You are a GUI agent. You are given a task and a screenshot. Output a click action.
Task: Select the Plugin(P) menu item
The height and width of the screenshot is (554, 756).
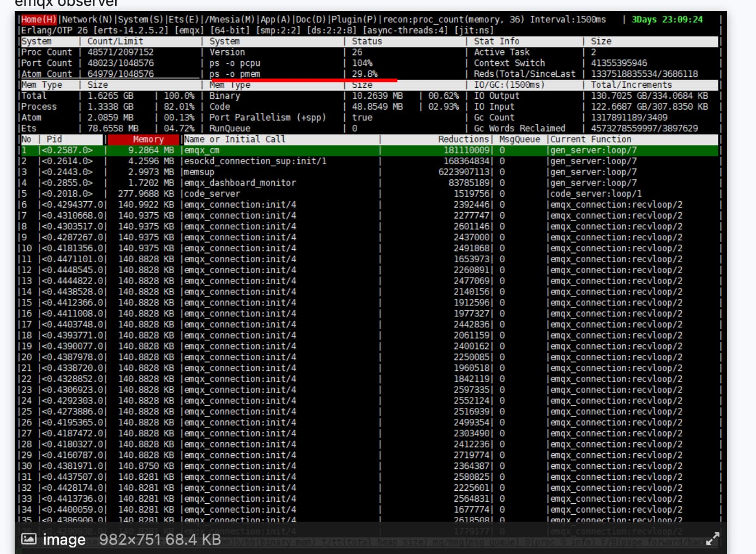pyautogui.click(x=353, y=20)
